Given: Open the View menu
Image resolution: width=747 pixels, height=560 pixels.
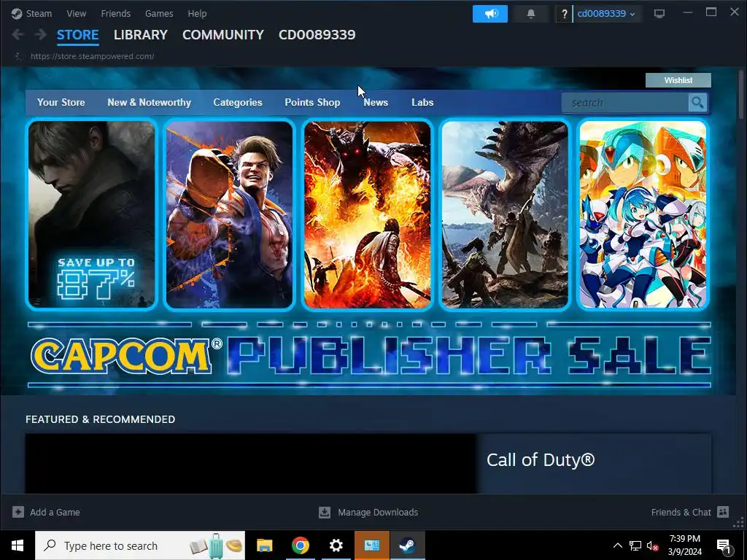Looking at the screenshot, I should (76, 13).
